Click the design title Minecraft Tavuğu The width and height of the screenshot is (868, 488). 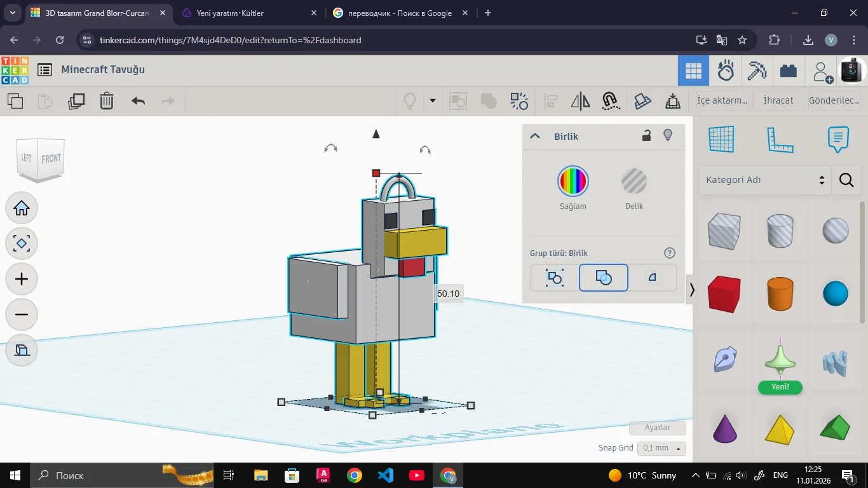coord(103,69)
